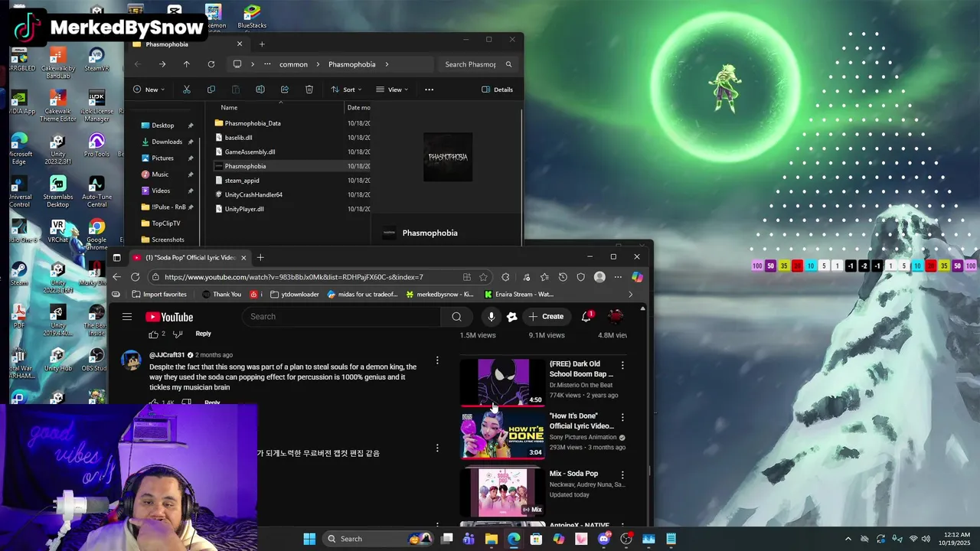
Task: Open YouTube hamburger guide menu
Action: coord(127,317)
